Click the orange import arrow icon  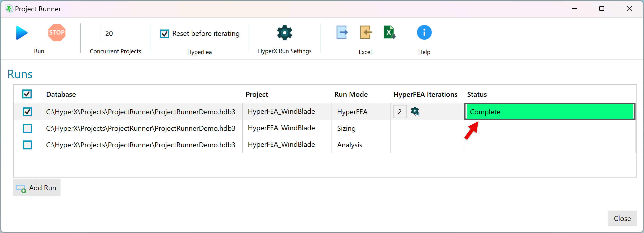[366, 33]
